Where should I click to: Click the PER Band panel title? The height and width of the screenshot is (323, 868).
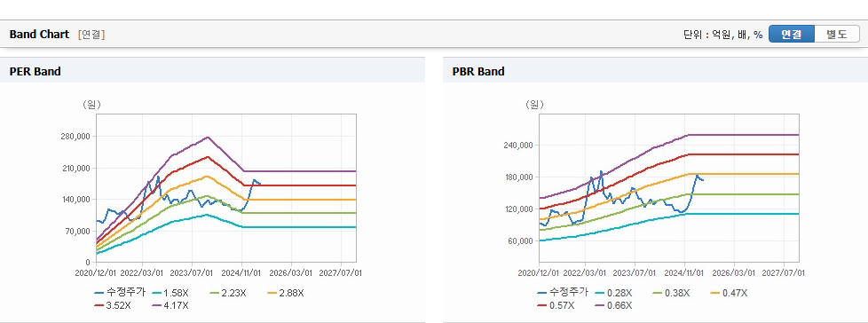[x=35, y=71]
